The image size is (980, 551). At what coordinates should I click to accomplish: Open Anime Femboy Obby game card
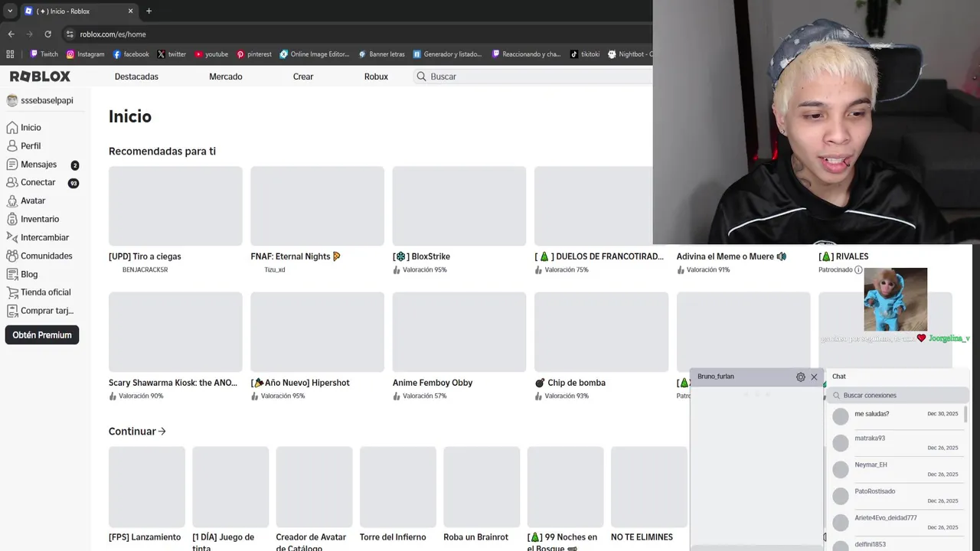coord(459,346)
